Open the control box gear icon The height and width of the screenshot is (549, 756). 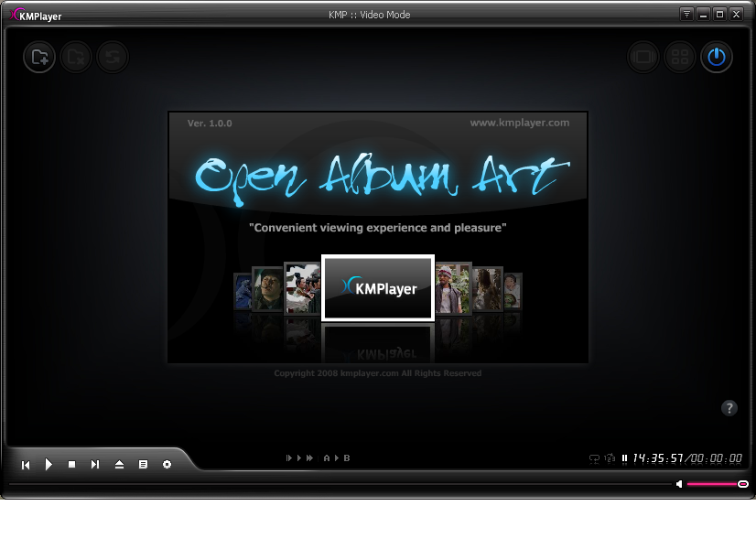(167, 464)
